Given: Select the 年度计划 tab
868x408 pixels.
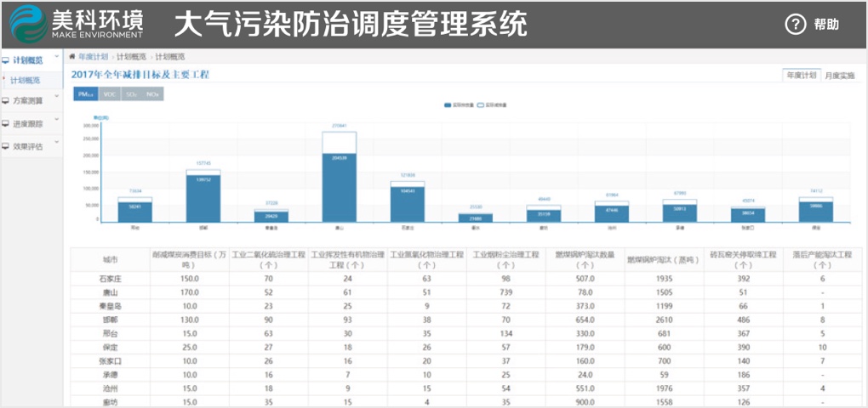Looking at the screenshot, I should pos(801,76).
